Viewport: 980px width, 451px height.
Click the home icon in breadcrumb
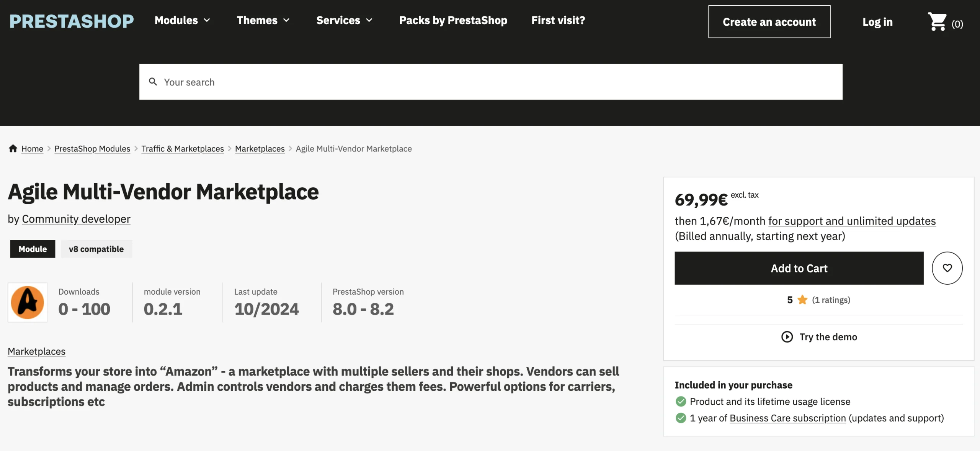point(13,148)
